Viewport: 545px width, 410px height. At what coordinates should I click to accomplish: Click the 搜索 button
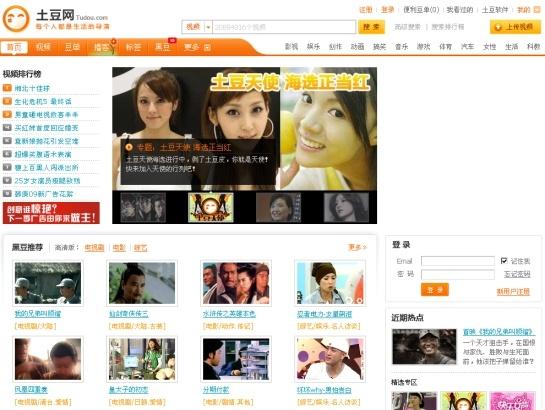click(371, 27)
